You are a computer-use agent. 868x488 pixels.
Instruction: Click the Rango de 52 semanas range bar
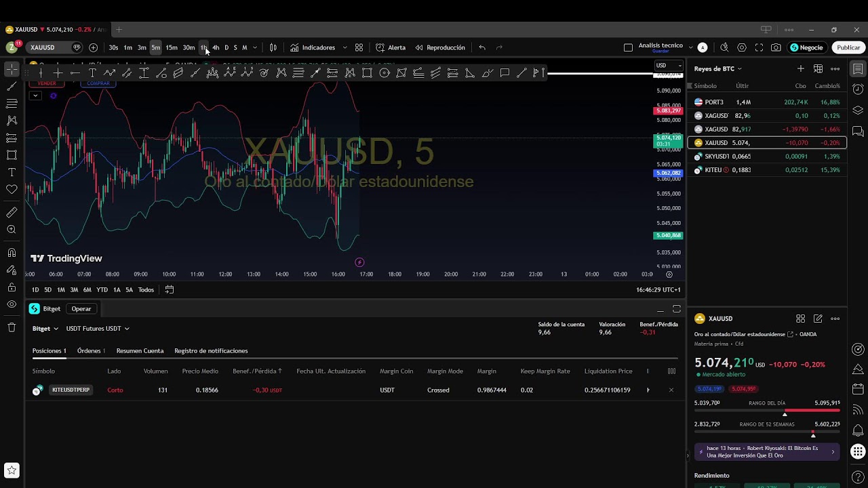pos(767,431)
